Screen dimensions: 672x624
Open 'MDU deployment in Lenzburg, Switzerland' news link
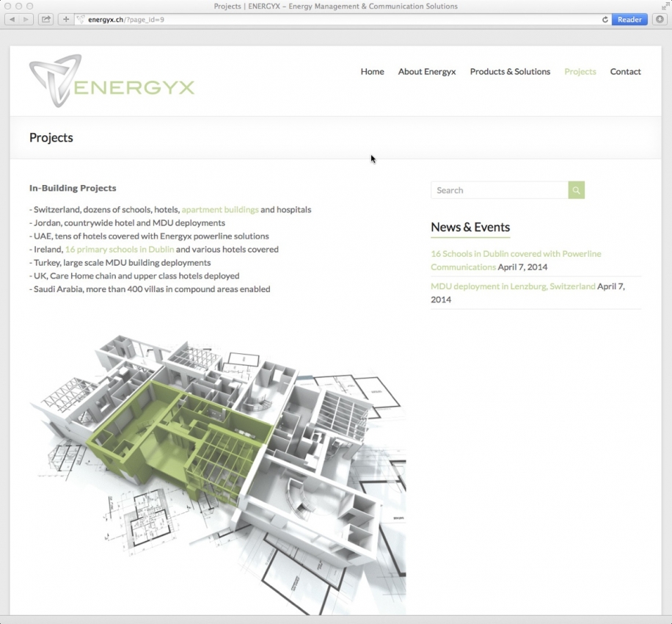pos(513,286)
